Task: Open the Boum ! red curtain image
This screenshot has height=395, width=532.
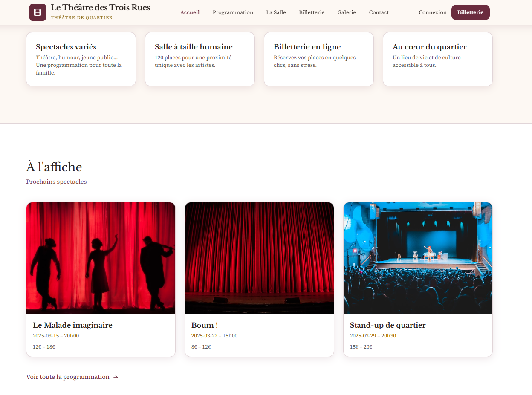Action: [259, 258]
